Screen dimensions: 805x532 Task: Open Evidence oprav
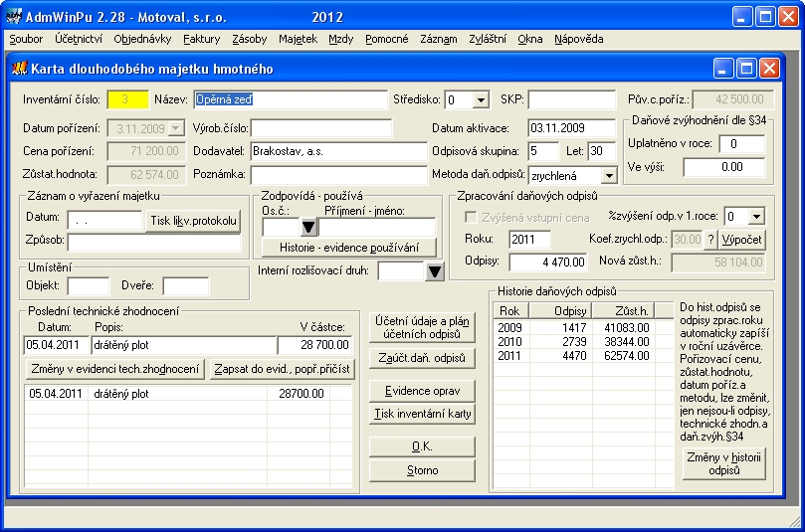pos(422,391)
